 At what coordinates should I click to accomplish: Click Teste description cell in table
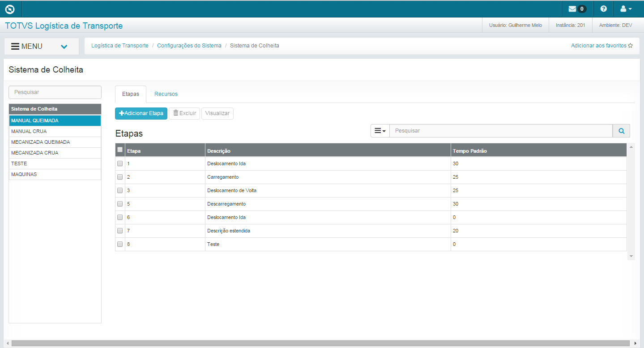tap(328, 244)
